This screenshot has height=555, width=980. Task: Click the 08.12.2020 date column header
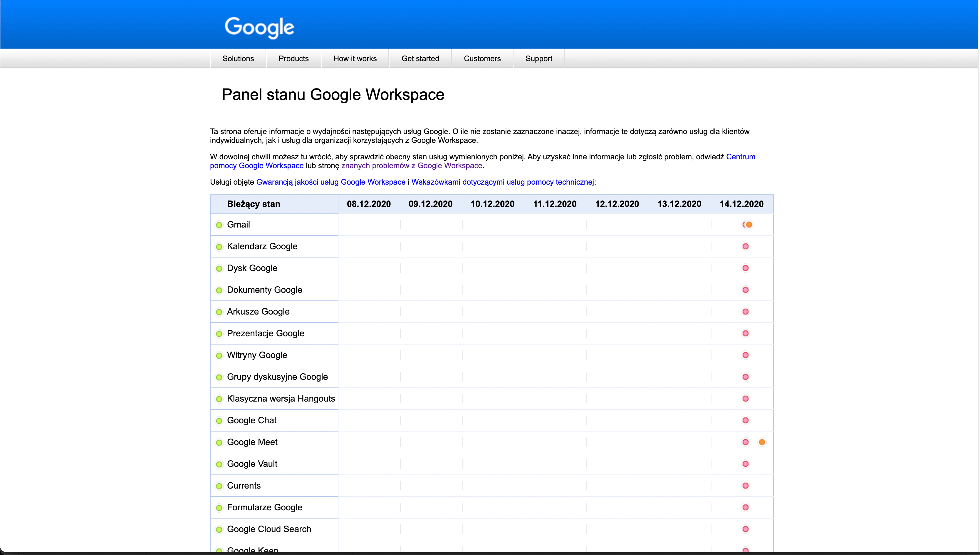pos(369,204)
